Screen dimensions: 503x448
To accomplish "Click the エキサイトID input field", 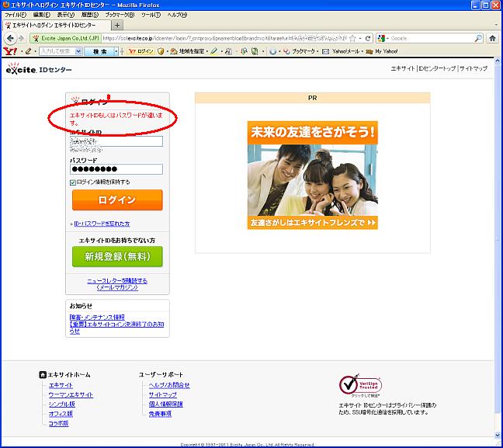I will click(116, 141).
